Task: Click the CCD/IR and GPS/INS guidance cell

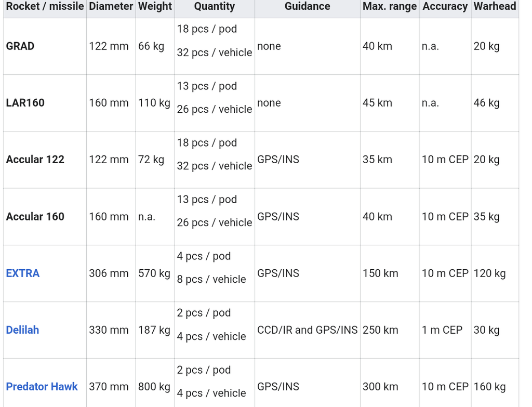Action: tap(307, 330)
